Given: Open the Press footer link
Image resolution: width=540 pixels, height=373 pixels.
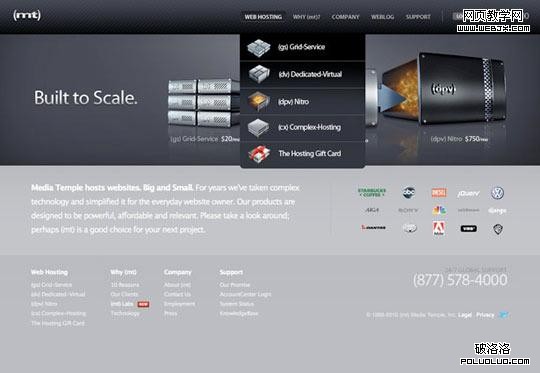Looking at the screenshot, I should (170, 314).
